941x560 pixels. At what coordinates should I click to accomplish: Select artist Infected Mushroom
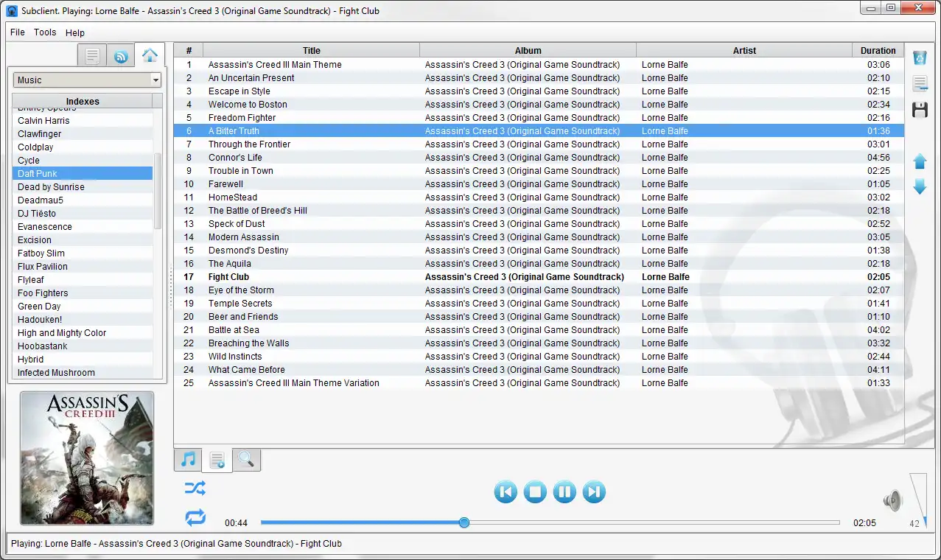[83, 373]
